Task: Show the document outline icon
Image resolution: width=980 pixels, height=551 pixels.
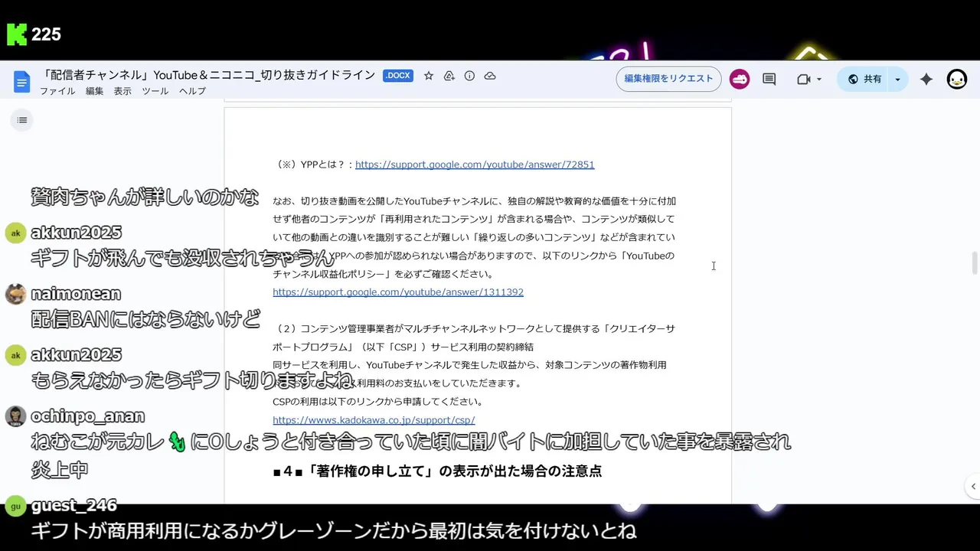Action: click(21, 120)
